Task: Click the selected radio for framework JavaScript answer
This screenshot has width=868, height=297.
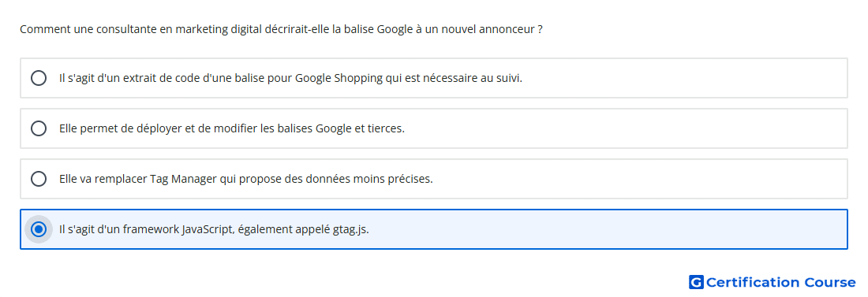Action: [39, 229]
